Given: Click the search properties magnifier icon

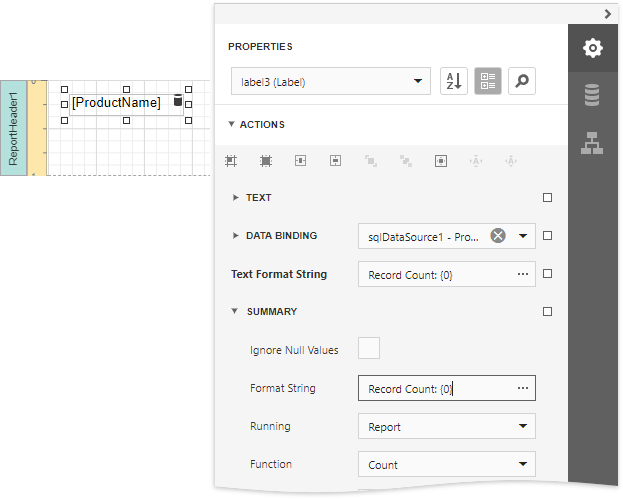Looking at the screenshot, I should click(521, 81).
